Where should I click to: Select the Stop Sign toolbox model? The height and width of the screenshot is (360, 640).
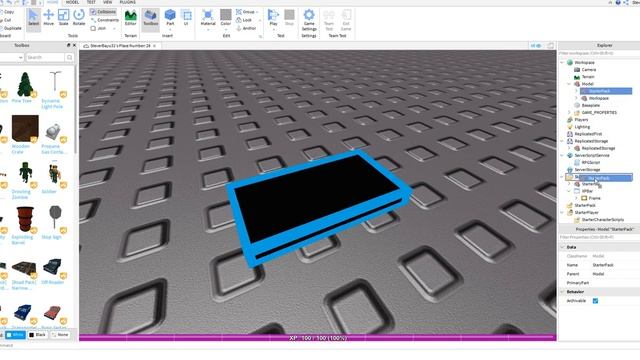click(x=54, y=222)
